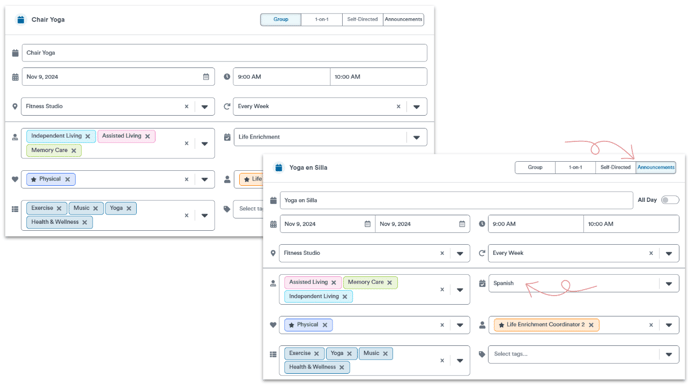Screen dimensions: 688x385
Task: Select the Group type in Chair Yoga
Action: click(x=281, y=19)
